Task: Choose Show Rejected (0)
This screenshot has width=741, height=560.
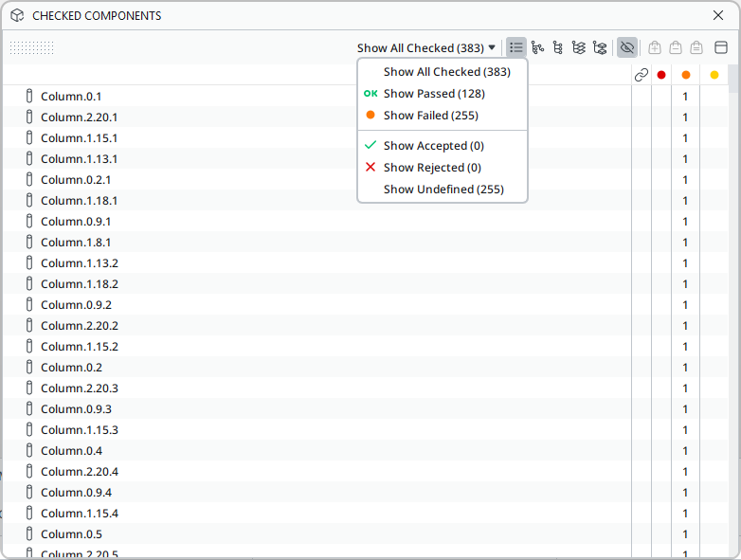Action: 443,168
